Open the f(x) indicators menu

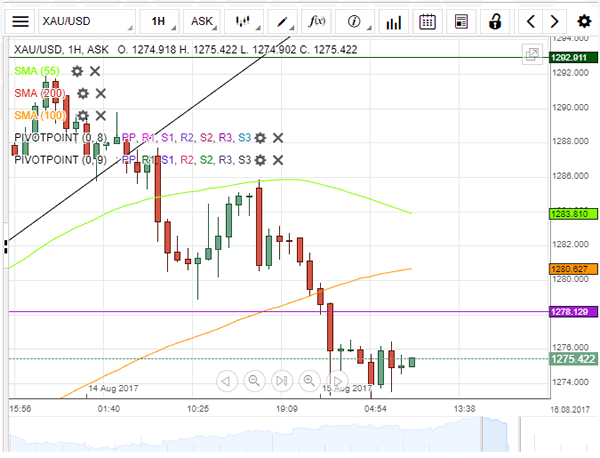coord(316,21)
